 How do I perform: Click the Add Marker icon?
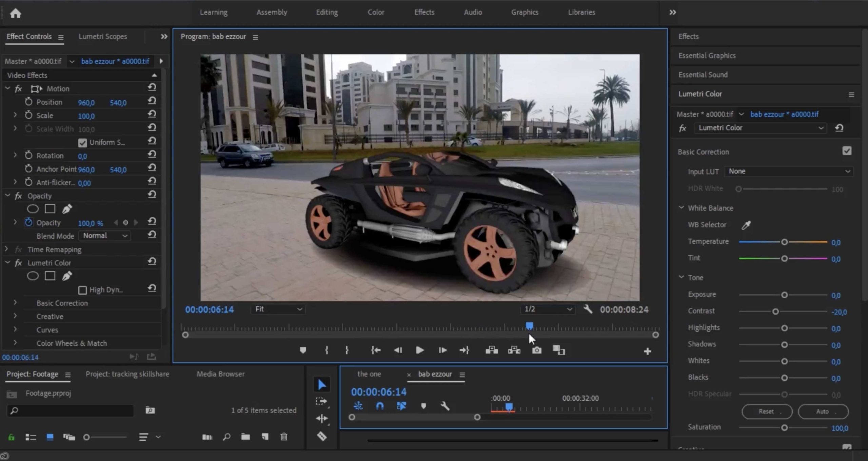click(x=303, y=350)
